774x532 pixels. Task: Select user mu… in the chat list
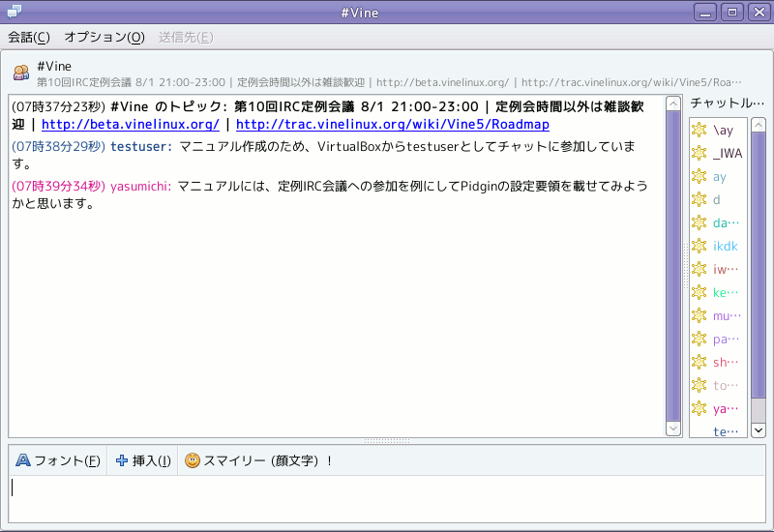(x=727, y=316)
